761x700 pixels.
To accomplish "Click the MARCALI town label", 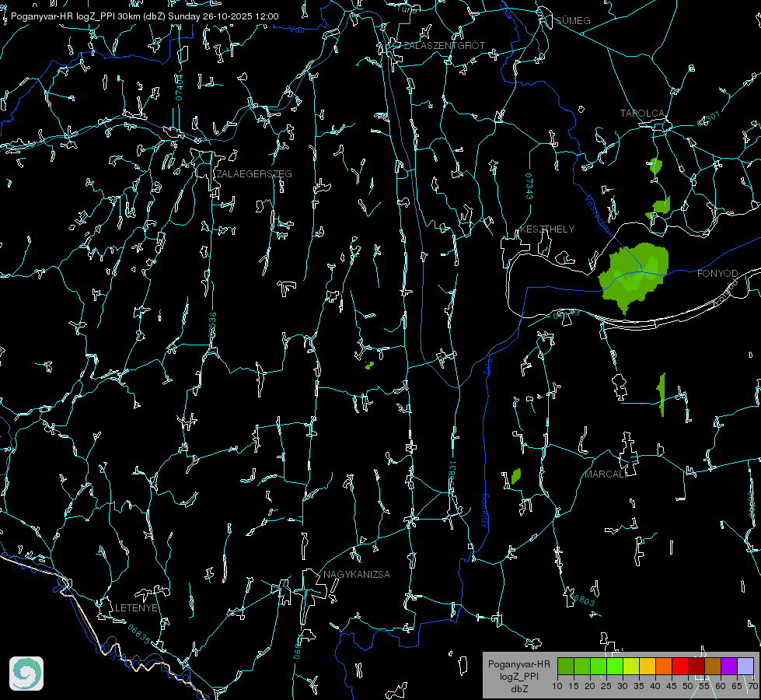I will point(606,474).
